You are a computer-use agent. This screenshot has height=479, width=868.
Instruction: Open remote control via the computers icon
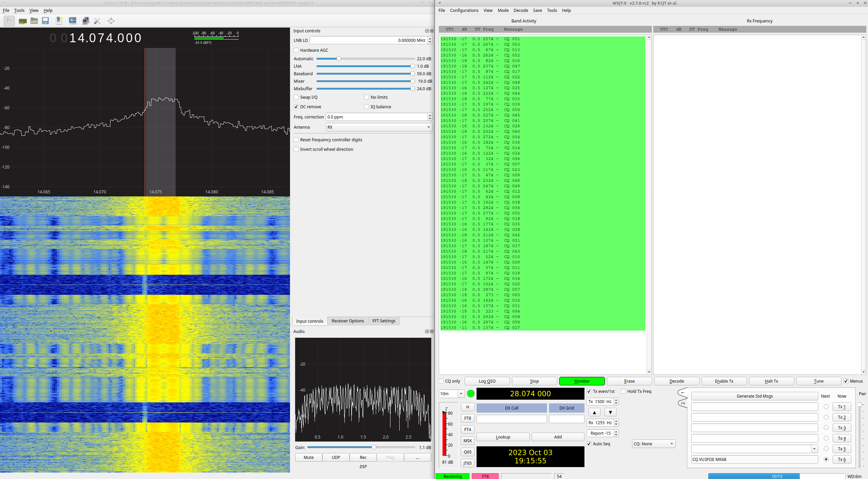(x=85, y=21)
